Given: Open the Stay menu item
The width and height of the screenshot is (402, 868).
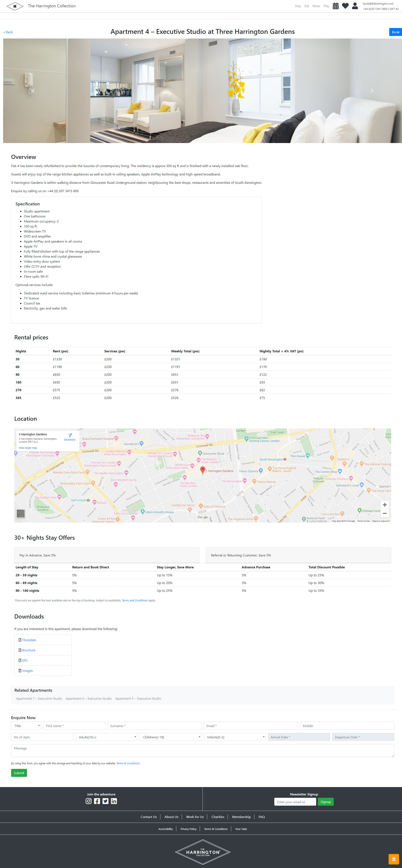Looking at the screenshot, I should click(x=298, y=6).
